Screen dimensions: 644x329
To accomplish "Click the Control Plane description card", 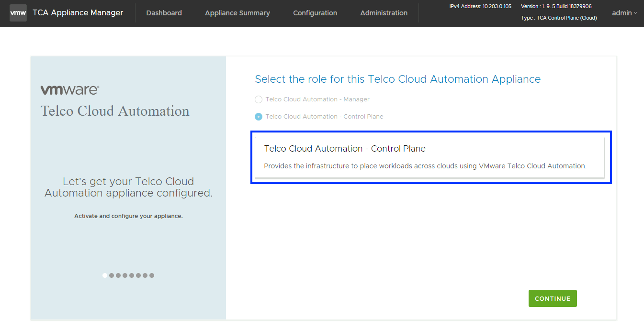I will [429, 157].
